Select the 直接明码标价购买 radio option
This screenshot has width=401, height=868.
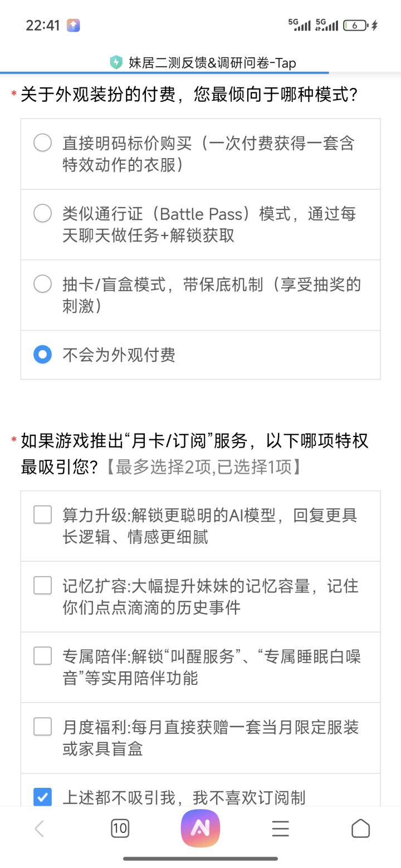pos(43,143)
